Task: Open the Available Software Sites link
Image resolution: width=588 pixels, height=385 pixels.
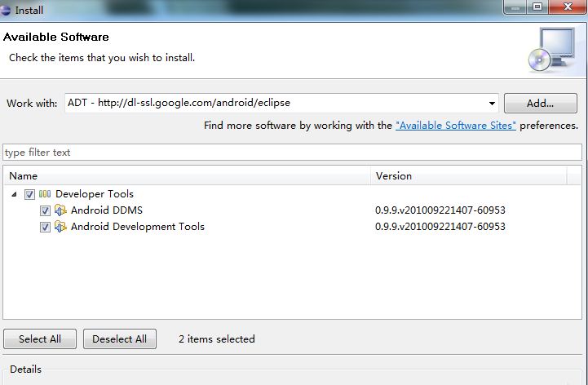Action: (456, 126)
